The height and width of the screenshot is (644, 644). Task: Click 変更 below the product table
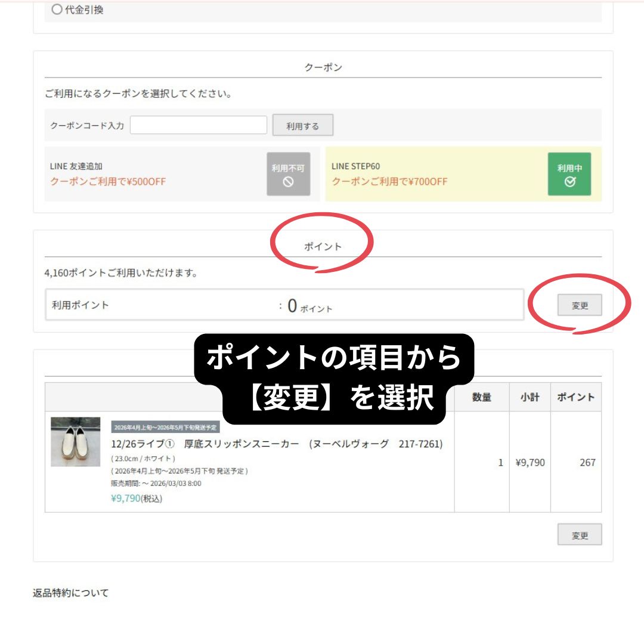pos(579,535)
